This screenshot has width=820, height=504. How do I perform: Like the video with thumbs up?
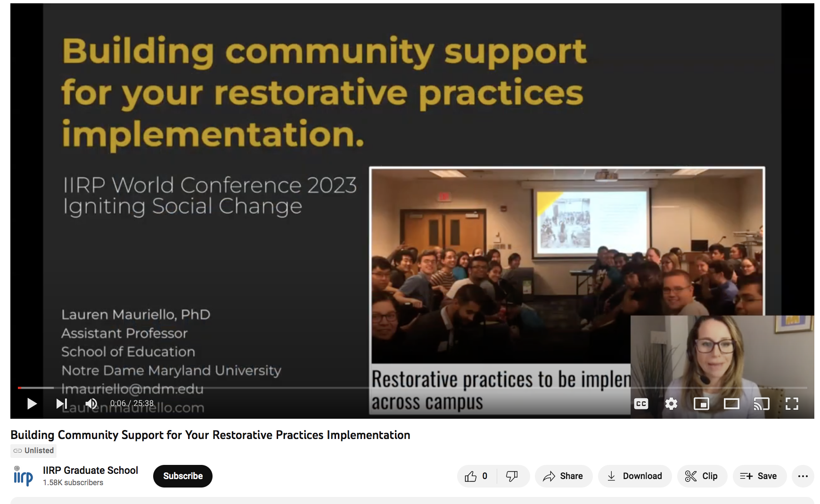[x=476, y=476]
